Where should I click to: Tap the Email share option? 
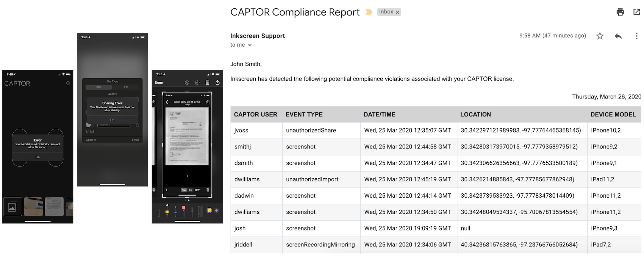coord(135,140)
